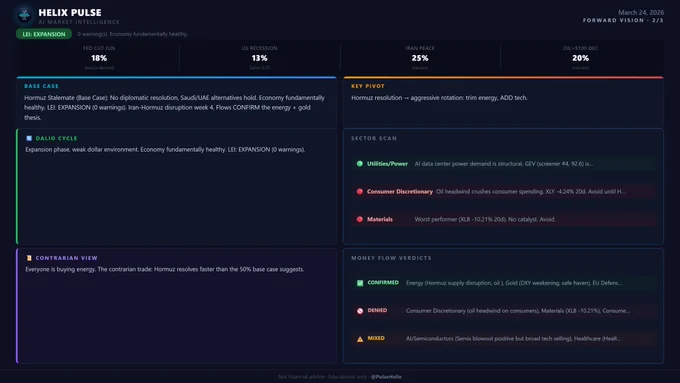Click the DALIO CYCLE heading
The width and height of the screenshot is (680, 383).
[x=56, y=138]
